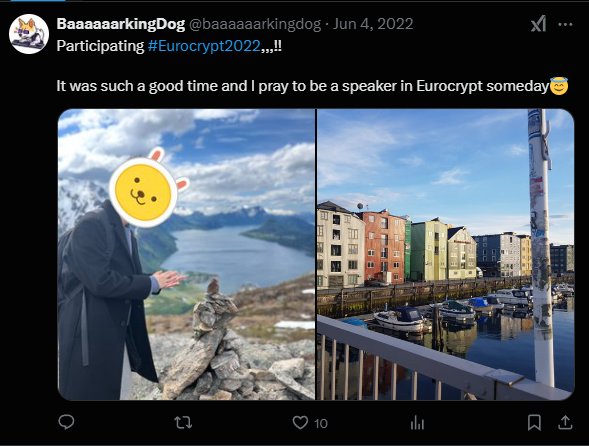Click the reply speech bubble icon
This screenshot has width=589, height=446.
point(66,422)
